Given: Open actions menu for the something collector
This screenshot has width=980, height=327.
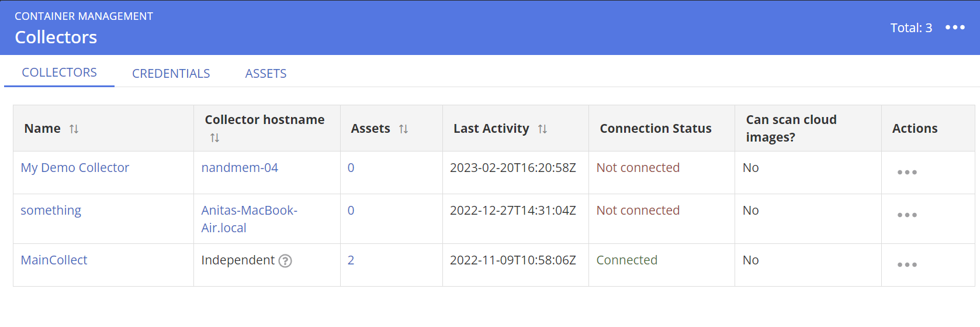Looking at the screenshot, I should (906, 215).
